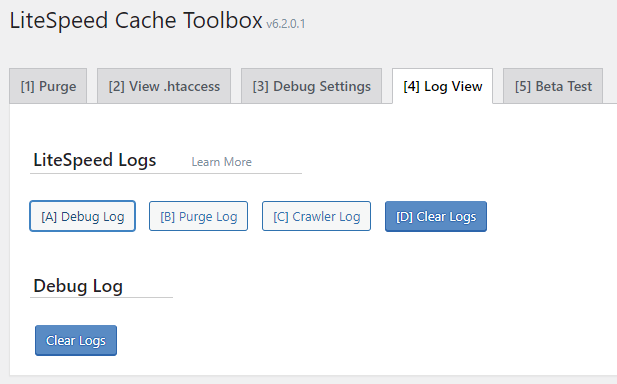Open the [5] Beta Test tab
Image resolution: width=617 pixels, height=384 pixels.
tap(553, 86)
